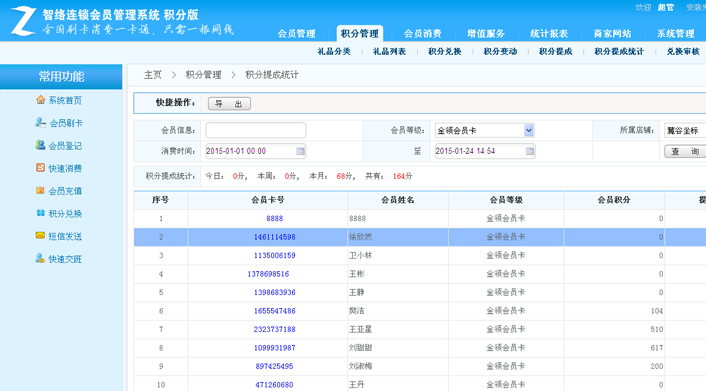Click the 超管 user name in header
706x391 pixels.
[665, 8]
